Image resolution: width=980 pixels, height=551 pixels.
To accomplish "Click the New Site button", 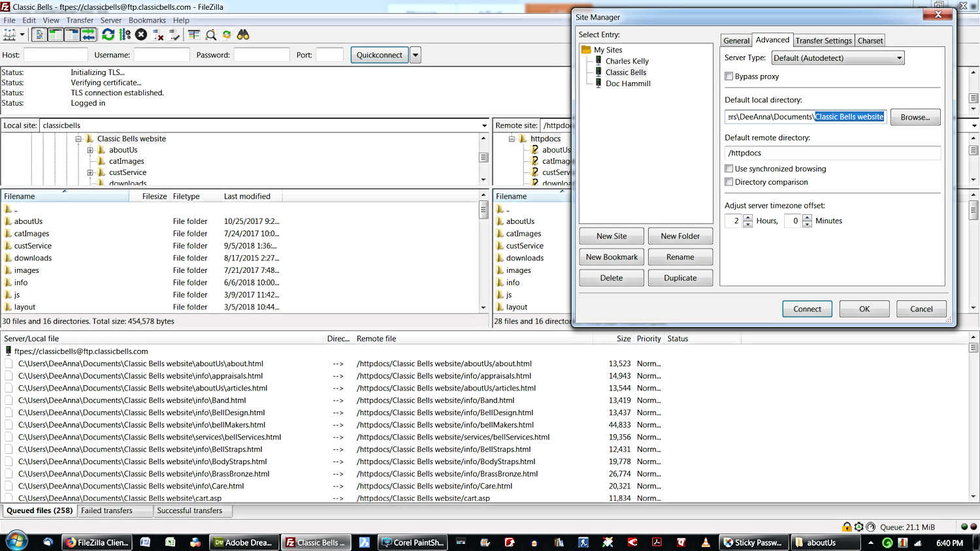I will (612, 236).
